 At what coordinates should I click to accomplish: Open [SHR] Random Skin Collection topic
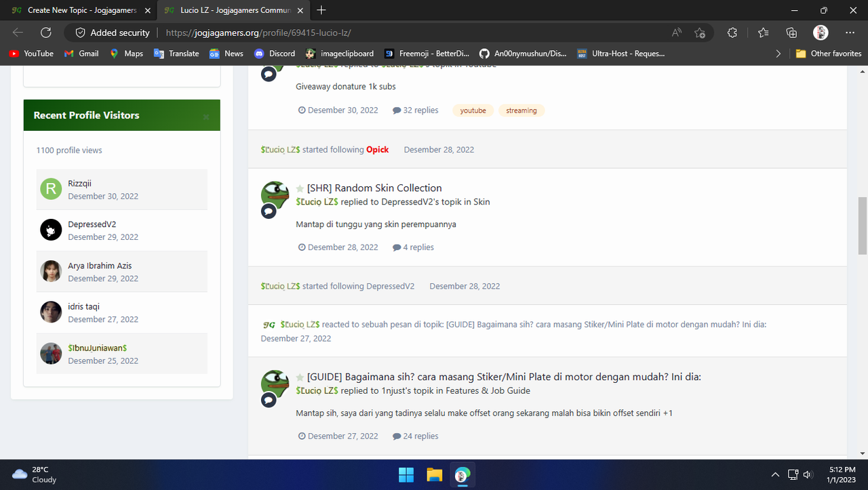pyautogui.click(x=374, y=188)
